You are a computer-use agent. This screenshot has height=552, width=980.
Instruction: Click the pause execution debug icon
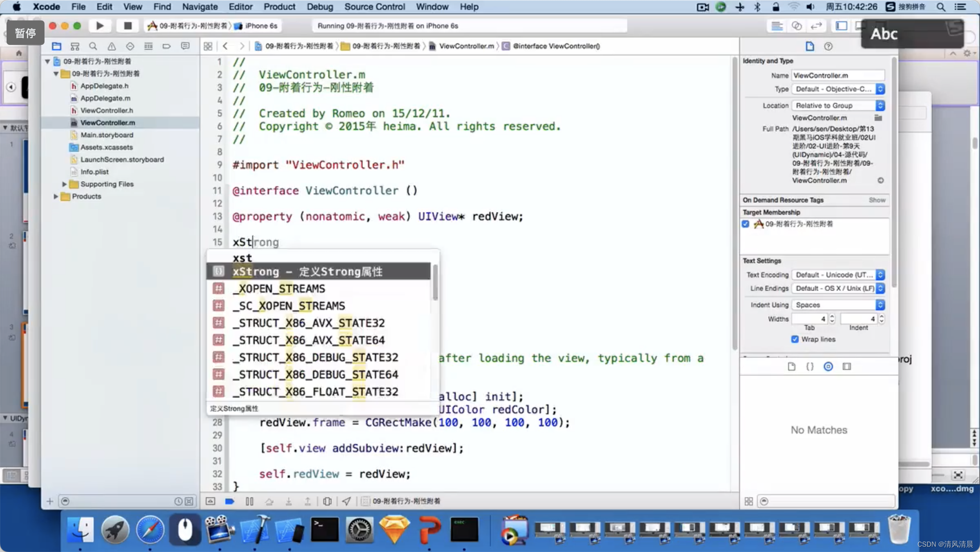point(249,501)
